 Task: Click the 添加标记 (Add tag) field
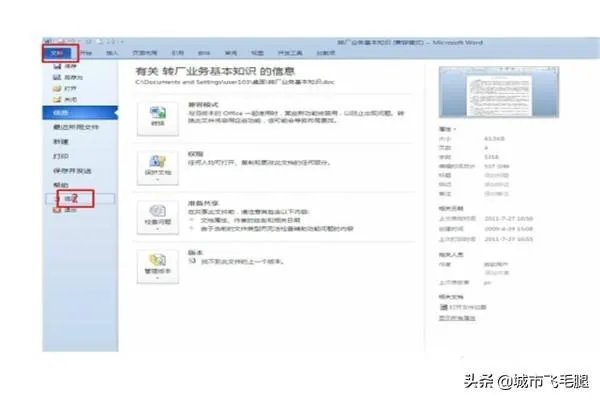496,184
